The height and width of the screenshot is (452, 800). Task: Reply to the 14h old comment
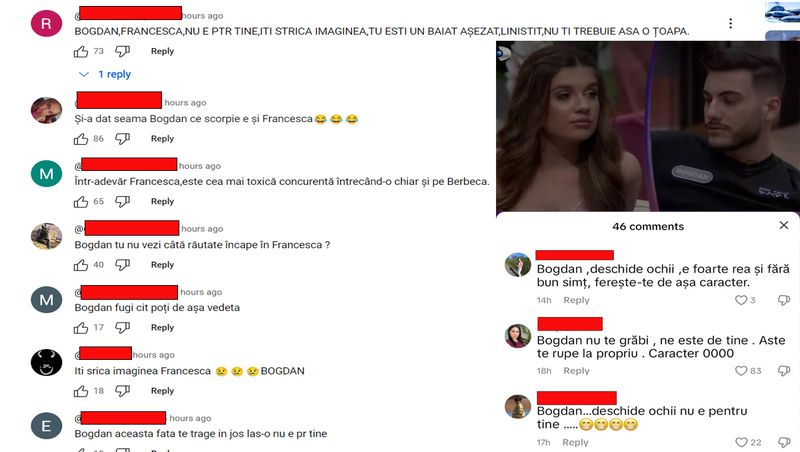pos(576,300)
